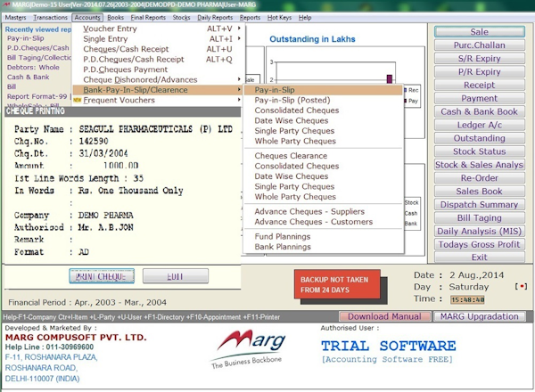This screenshot has height=392, width=535.
Task: Click the red dot indicator beside Saturday
Action: (x=521, y=286)
